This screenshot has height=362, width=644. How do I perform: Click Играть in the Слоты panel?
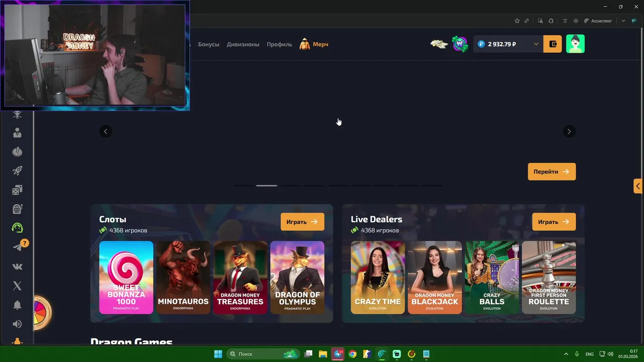[302, 222]
